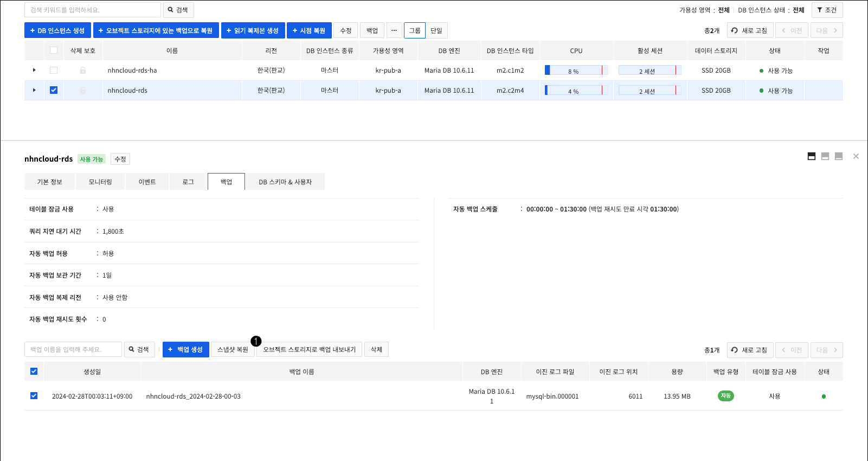This screenshot has width=868, height=461.
Task: Click backup name nhncloud-rds_2024-02-28-00-03
Action: tap(194, 396)
